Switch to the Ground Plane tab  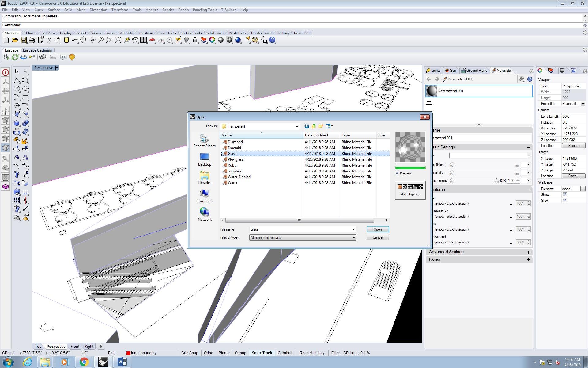tap(474, 71)
